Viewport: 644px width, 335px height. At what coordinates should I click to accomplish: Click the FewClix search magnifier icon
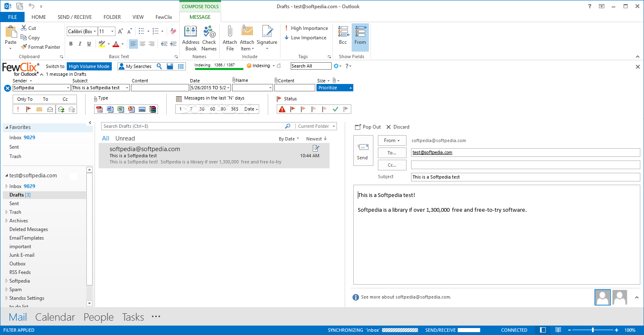click(159, 66)
